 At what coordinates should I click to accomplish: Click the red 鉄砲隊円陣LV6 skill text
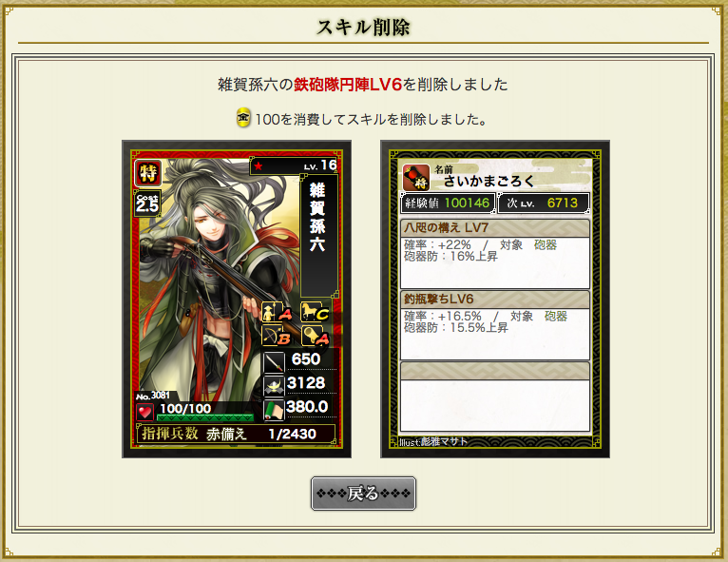(348, 85)
